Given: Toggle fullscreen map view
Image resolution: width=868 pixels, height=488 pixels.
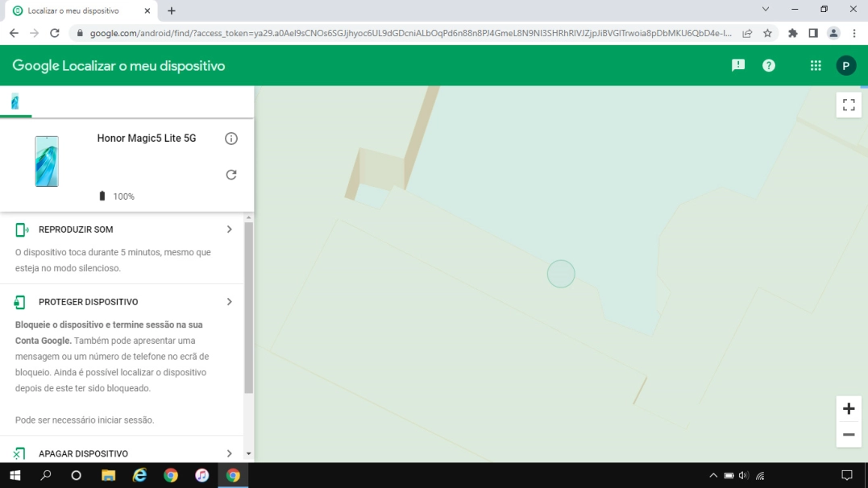Looking at the screenshot, I should point(849,105).
